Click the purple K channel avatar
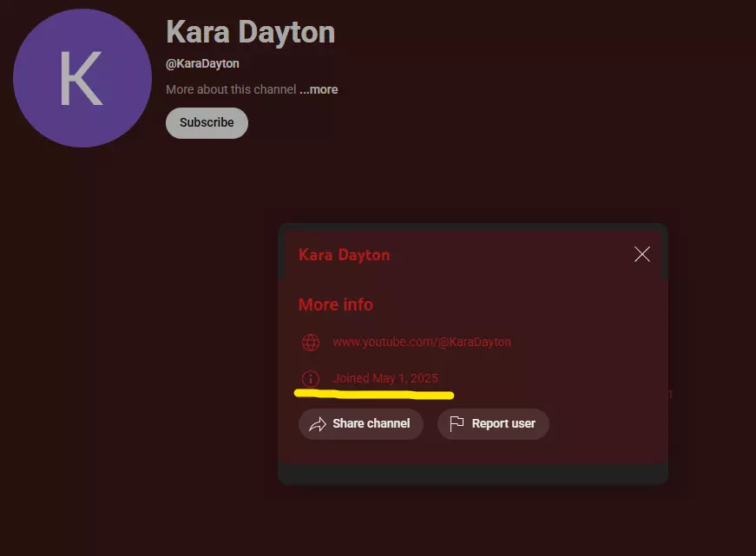Viewport: 756px width, 556px height. click(82, 78)
